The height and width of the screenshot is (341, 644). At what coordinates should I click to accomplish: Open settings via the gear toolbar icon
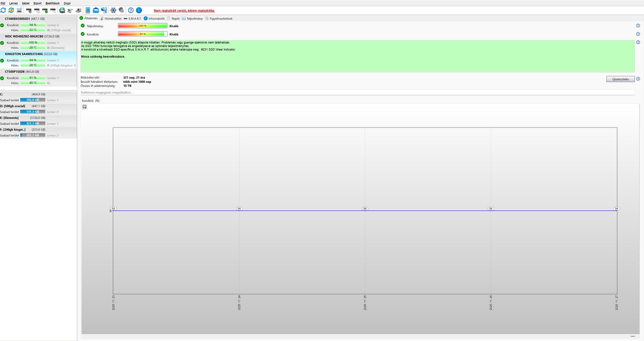click(x=113, y=10)
